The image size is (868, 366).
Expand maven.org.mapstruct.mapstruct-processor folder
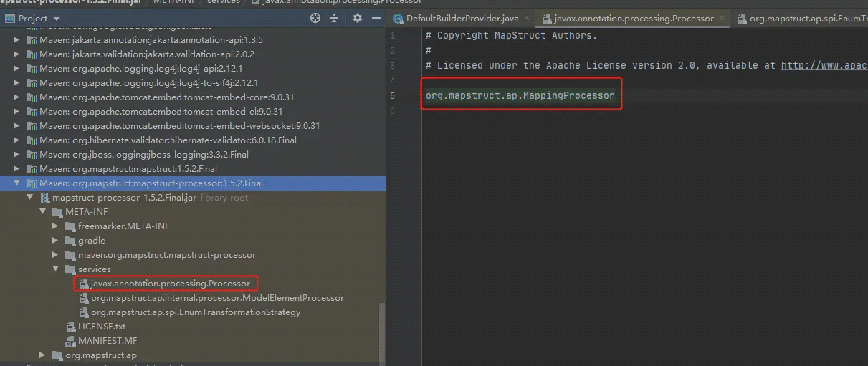point(55,255)
